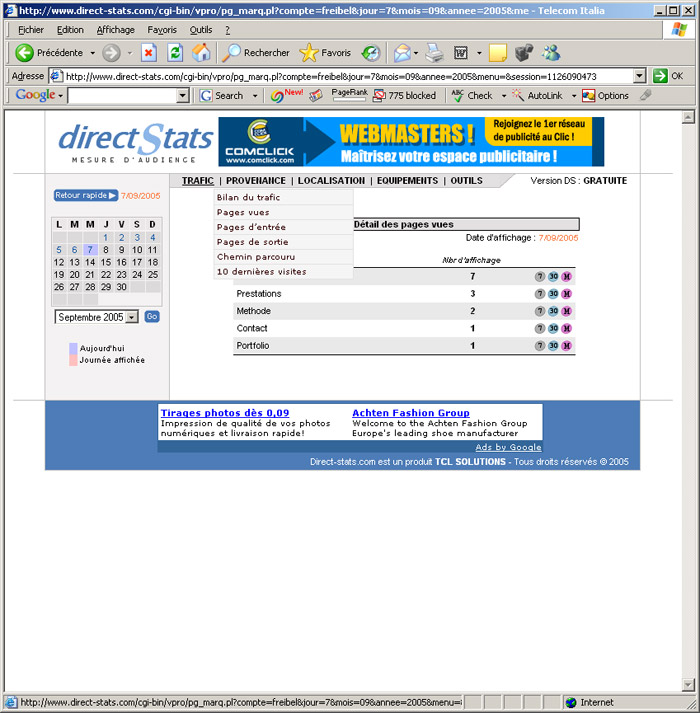
Task: Select Pages d'entrée from Trafic menu
Action: click(x=251, y=227)
